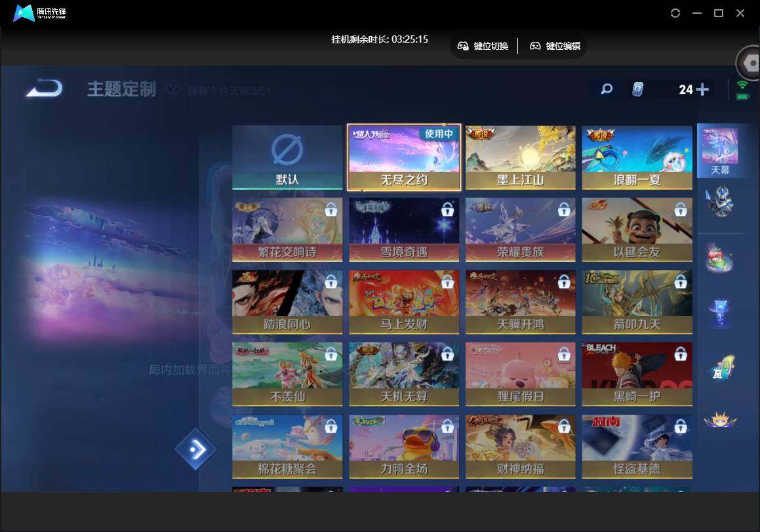Click the 挂机剩余时长 timer text

pyautogui.click(x=380, y=39)
